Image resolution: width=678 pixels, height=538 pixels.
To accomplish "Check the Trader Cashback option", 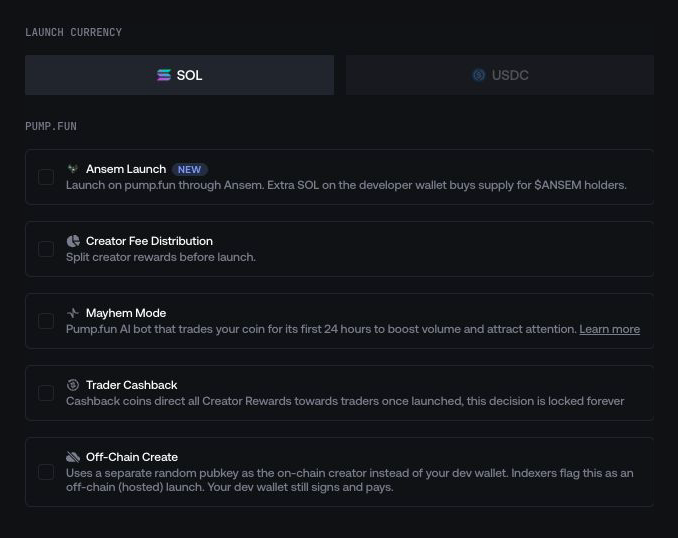I will click(46, 393).
